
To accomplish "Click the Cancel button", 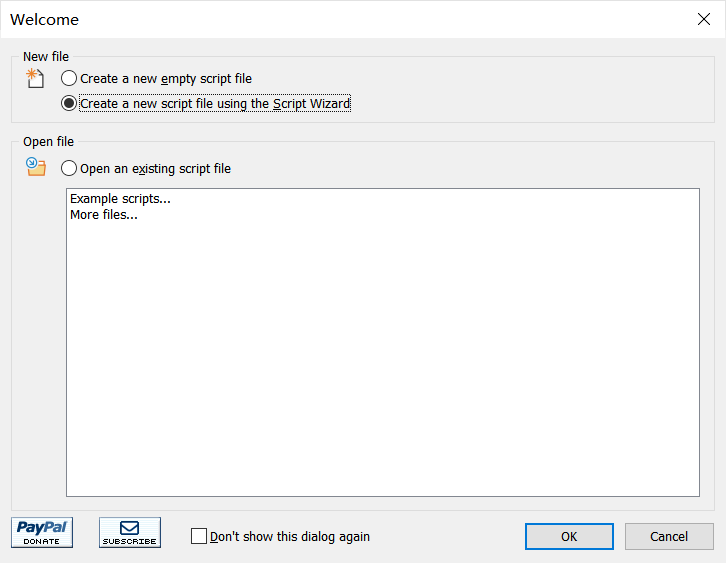I will [x=669, y=536].
